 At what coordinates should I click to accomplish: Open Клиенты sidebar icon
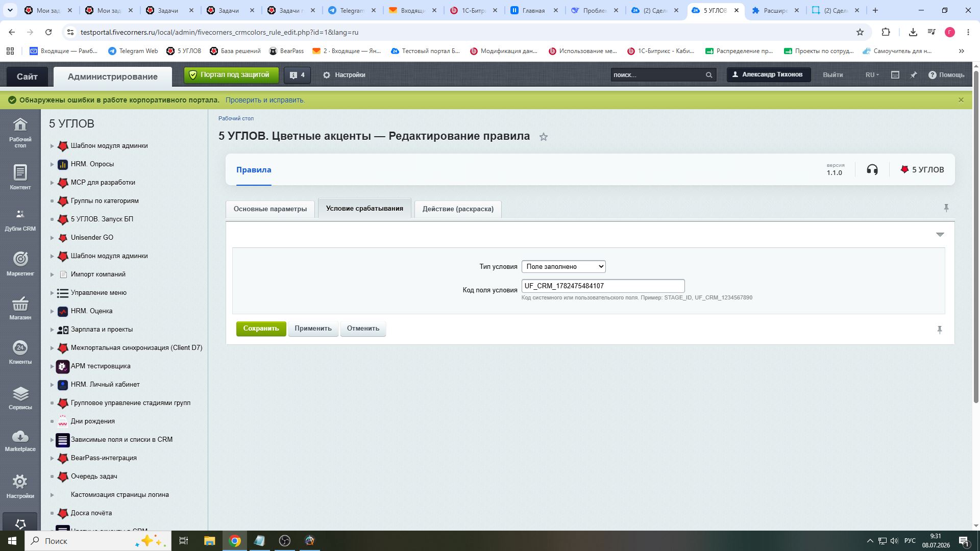click(20, 353)
